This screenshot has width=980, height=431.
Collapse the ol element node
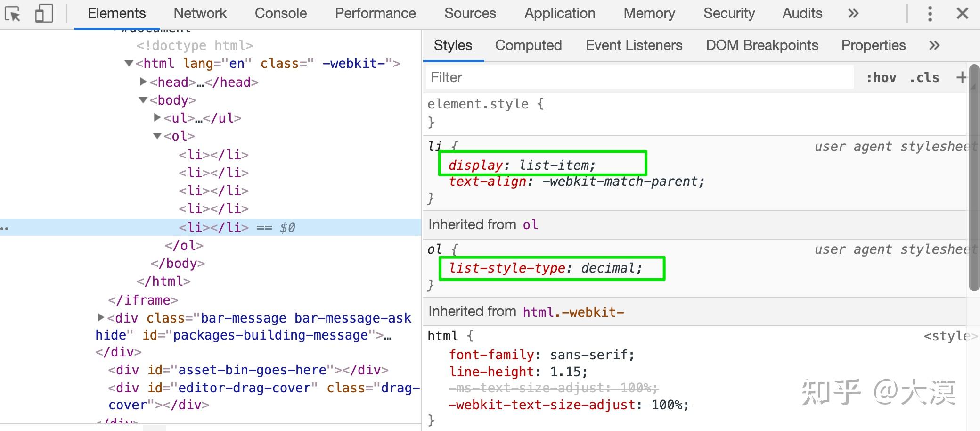click(x=157, y=136)
